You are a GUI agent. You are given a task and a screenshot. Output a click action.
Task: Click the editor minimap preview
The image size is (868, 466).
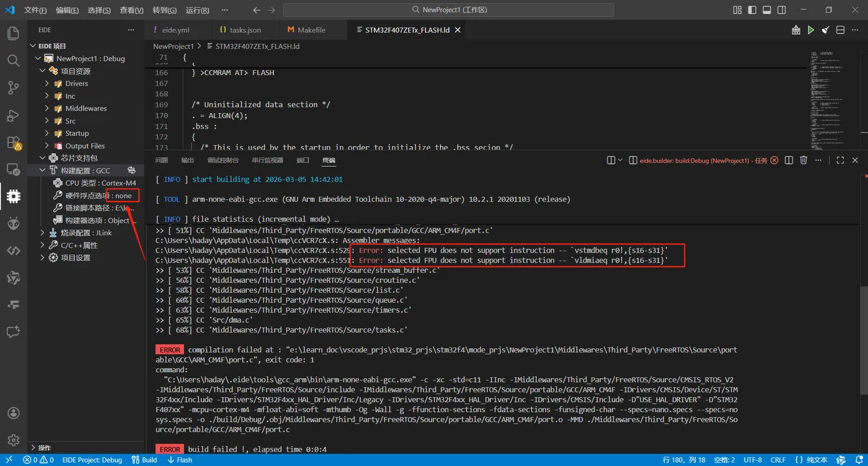click(x=828, y=99)
